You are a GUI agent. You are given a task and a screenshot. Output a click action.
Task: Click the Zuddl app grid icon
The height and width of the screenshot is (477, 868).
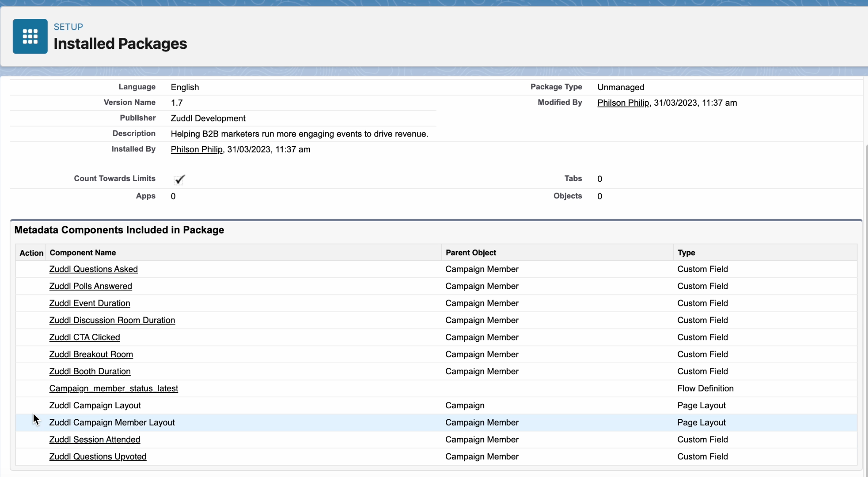point(30,36)
